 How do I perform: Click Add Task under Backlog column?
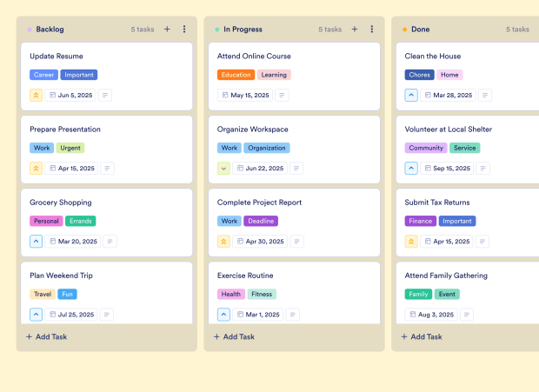[47, 337]
